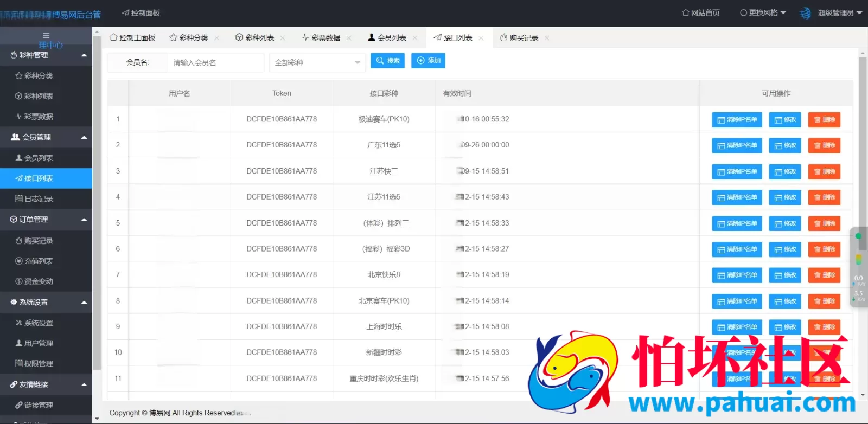Close the 彩种列表 tab

283,38
